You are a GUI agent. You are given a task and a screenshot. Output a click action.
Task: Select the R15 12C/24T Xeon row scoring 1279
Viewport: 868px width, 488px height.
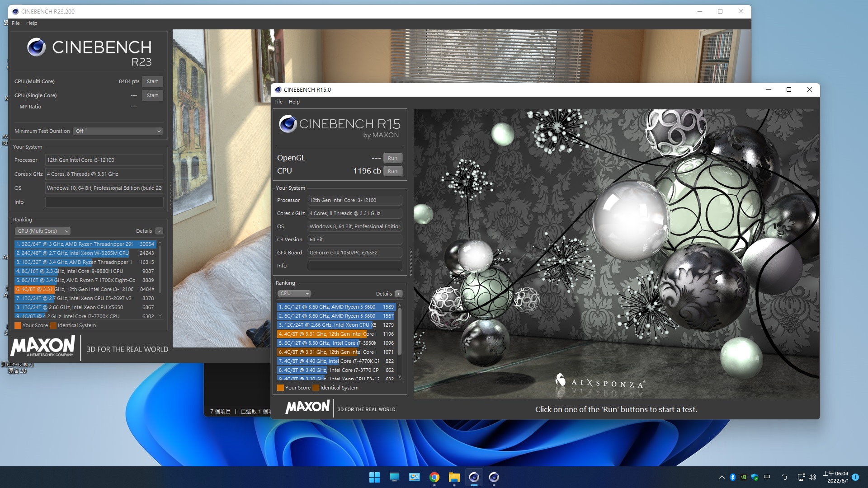[x=336, y=325]
